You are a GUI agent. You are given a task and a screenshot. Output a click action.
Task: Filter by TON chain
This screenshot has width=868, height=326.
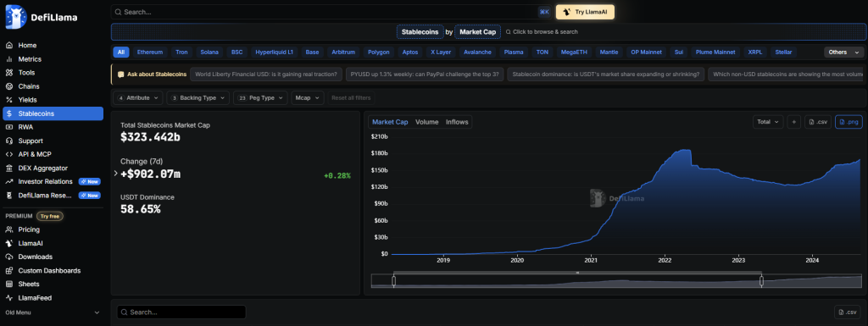(542, 52)
